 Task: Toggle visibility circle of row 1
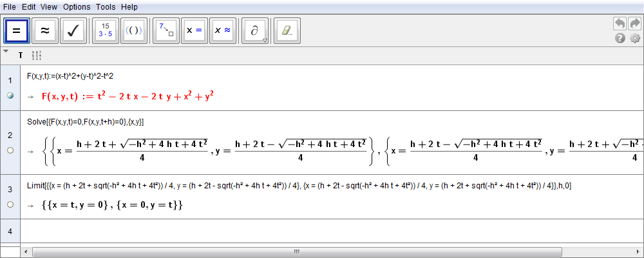(x=10, y=95)
